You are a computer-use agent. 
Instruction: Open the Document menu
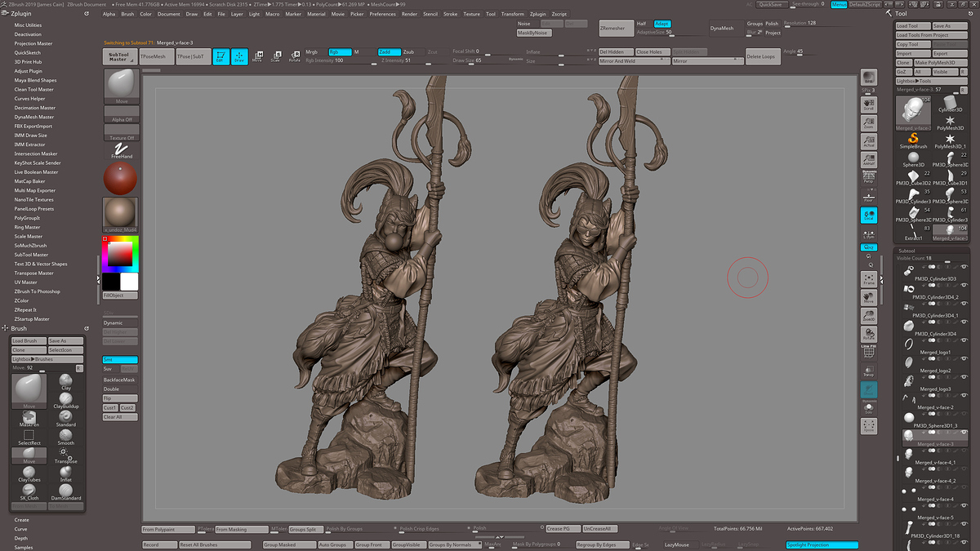tap(169, 14)
